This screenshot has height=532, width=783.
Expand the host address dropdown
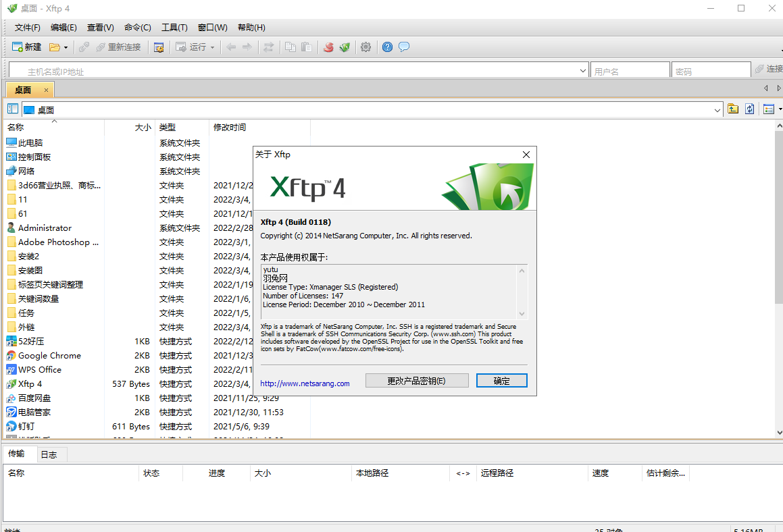584,70
